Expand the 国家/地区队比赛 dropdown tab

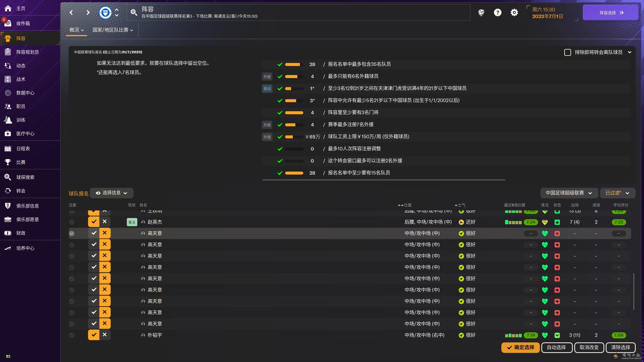pyautogui.click(x=113, y=30)
